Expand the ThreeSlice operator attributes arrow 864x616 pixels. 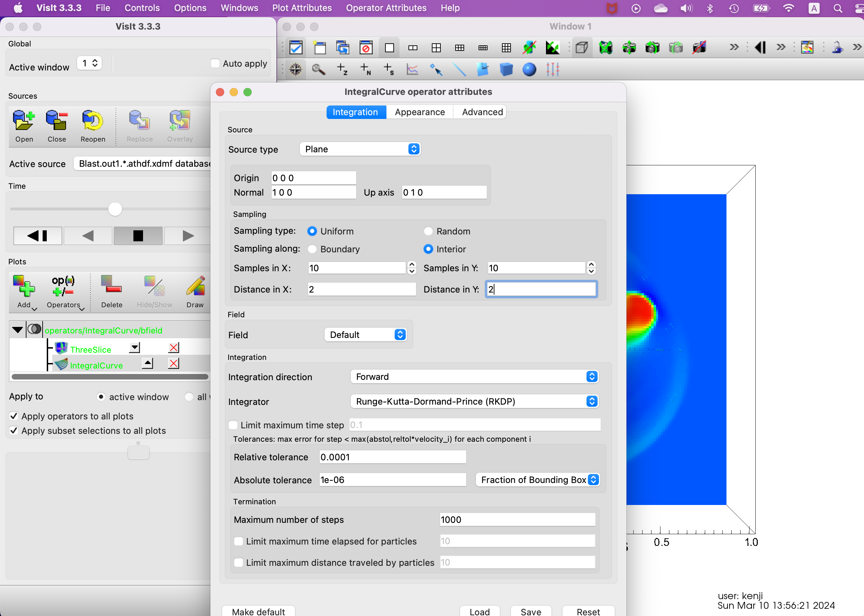click(x=134, y=348)
